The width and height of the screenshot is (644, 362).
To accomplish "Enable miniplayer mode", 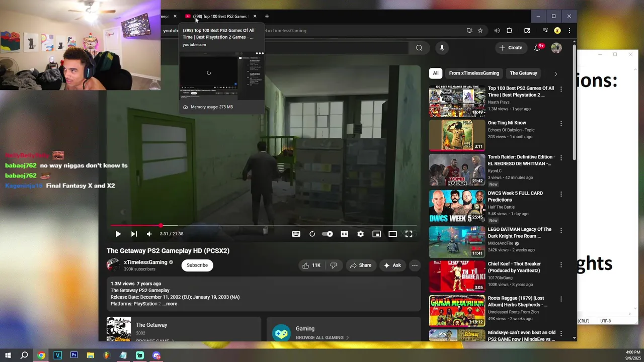I will point(376,234).
